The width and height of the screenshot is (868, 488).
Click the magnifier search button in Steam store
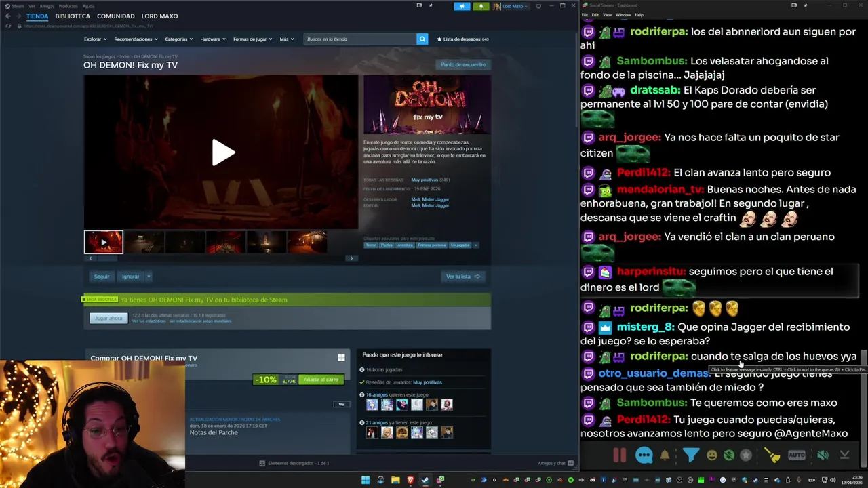(422, 39)
